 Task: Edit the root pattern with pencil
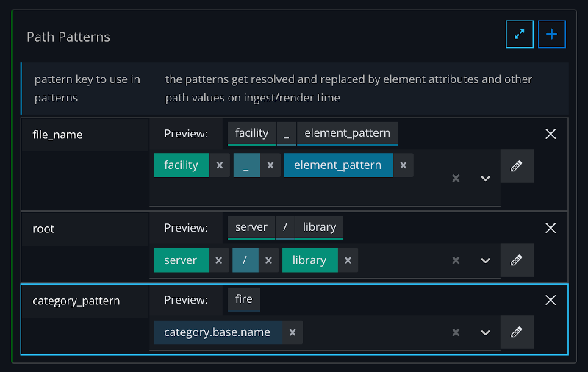(517, 260)
